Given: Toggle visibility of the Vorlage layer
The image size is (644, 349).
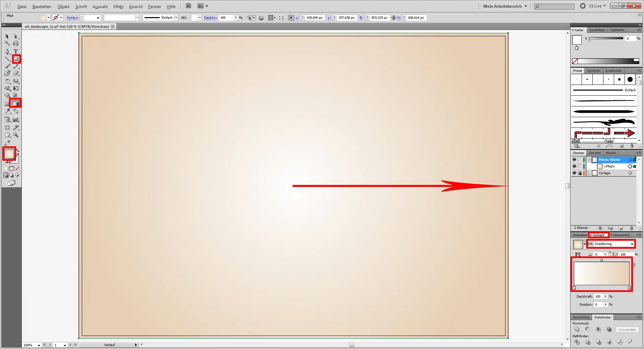Looking at the screenshot, I should [x=574, y=173].
